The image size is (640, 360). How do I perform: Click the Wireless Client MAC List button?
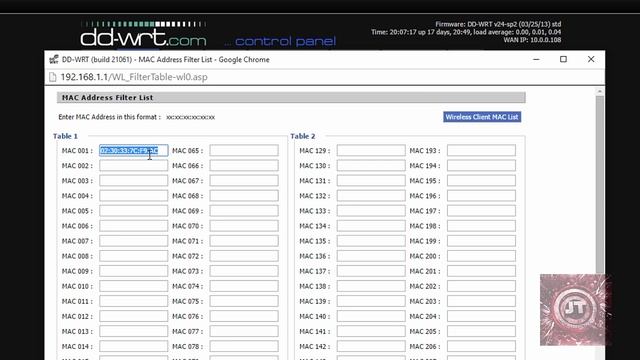[482, 117]
